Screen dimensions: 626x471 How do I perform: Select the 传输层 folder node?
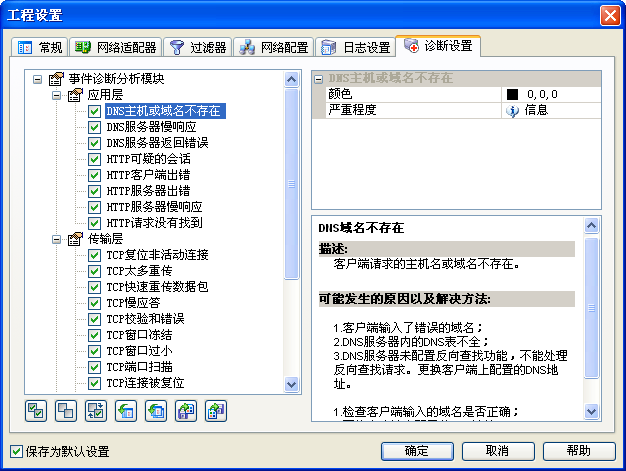coord(105,239)
